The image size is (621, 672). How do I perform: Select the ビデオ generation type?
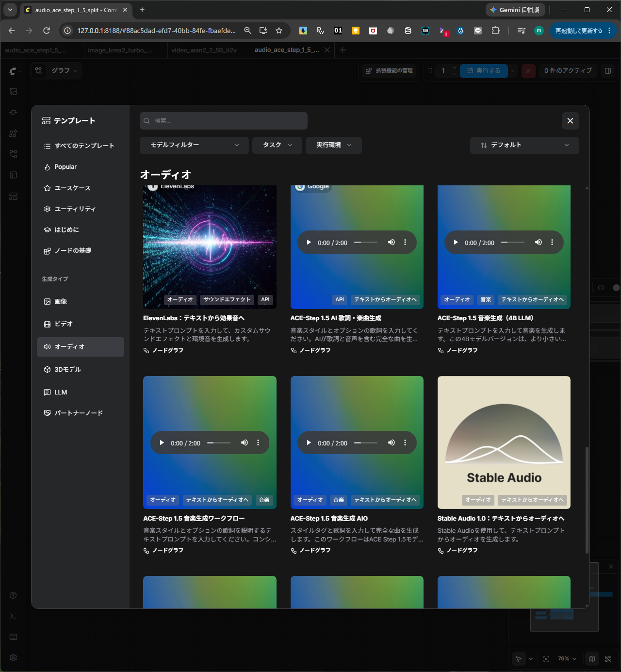tap(81, 324)
